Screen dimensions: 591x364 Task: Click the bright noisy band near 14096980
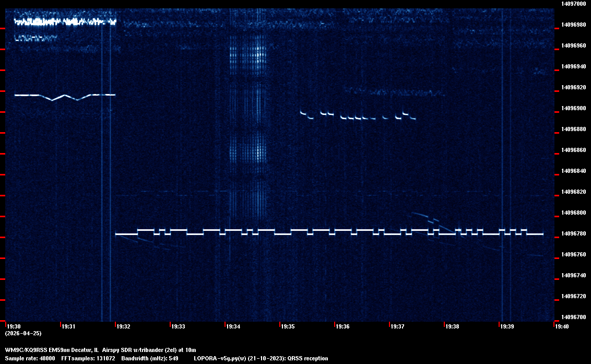tap(65, 21)
